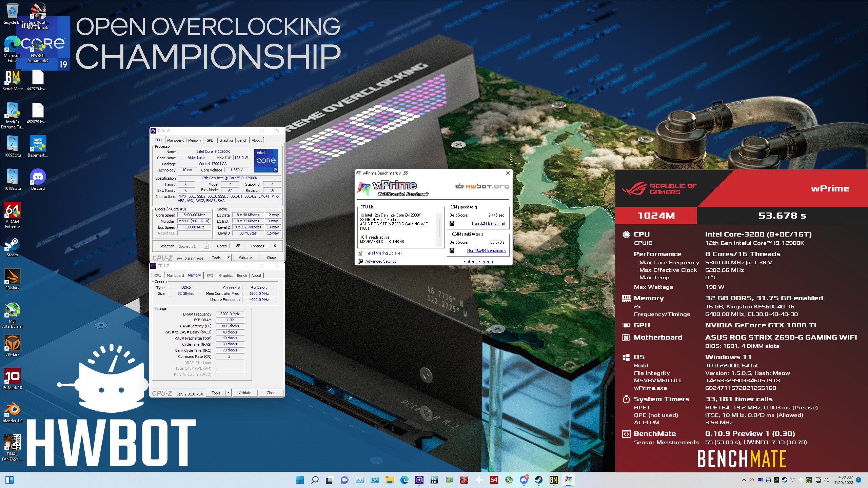Launch Steam from the desktop shortcut
The width and height of the screenshot is (868, 488).
point(13,247)
